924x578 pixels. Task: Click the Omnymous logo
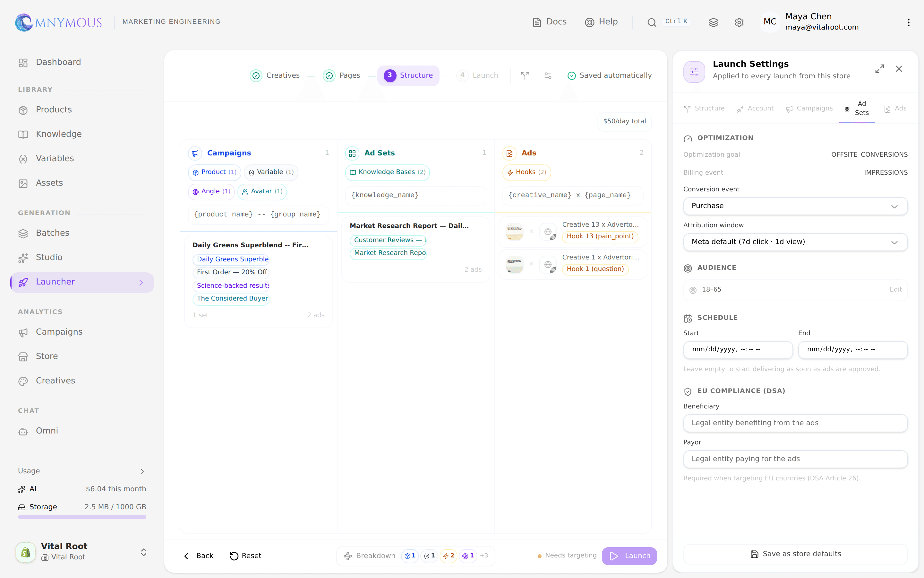(x=58, y=22)
